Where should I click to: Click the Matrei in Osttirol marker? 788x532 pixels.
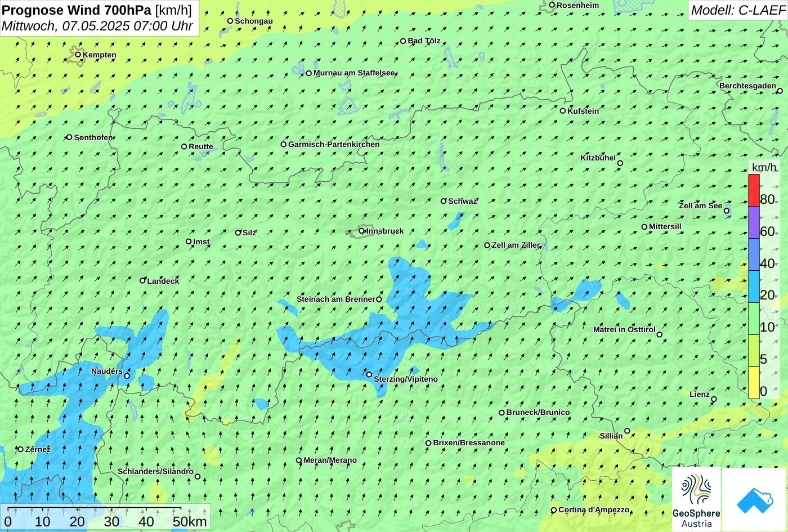[x=659, y=334]
